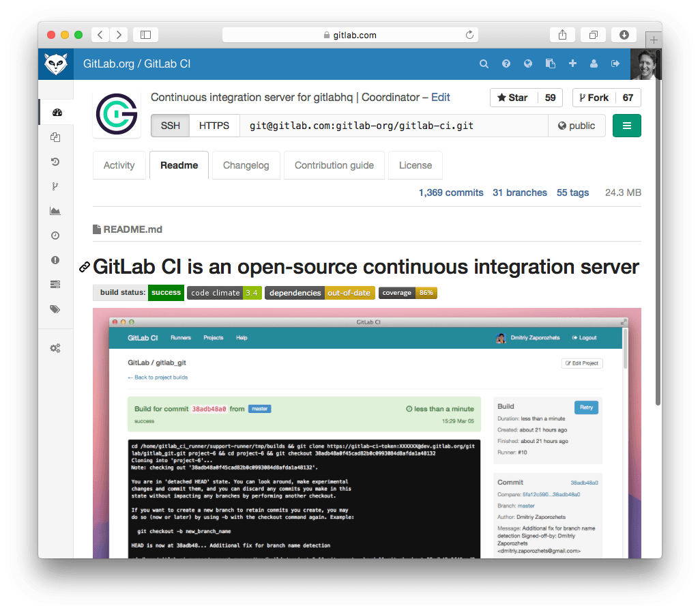Select SSH clone URL option
This screenshot has height=613, width=700.
coord(170,126)
